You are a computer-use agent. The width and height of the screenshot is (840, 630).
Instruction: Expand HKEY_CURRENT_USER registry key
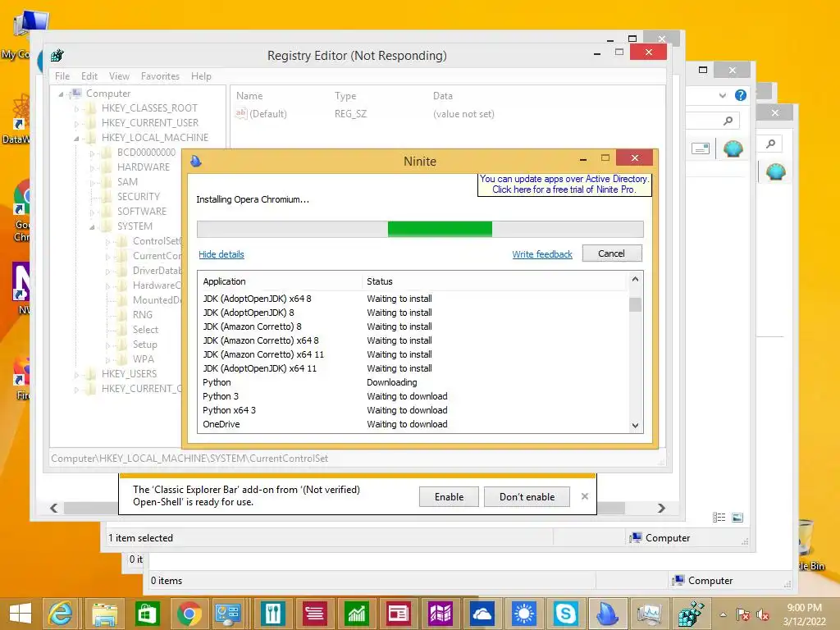tap(76, 124)
